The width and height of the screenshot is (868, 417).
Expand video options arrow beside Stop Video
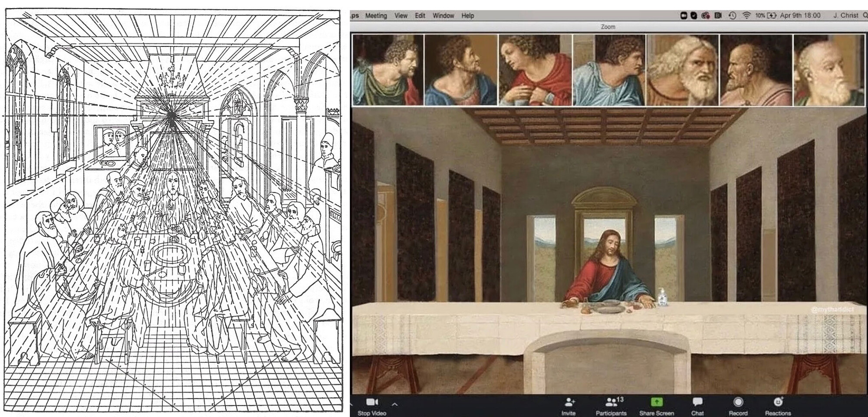pos(395,404)
